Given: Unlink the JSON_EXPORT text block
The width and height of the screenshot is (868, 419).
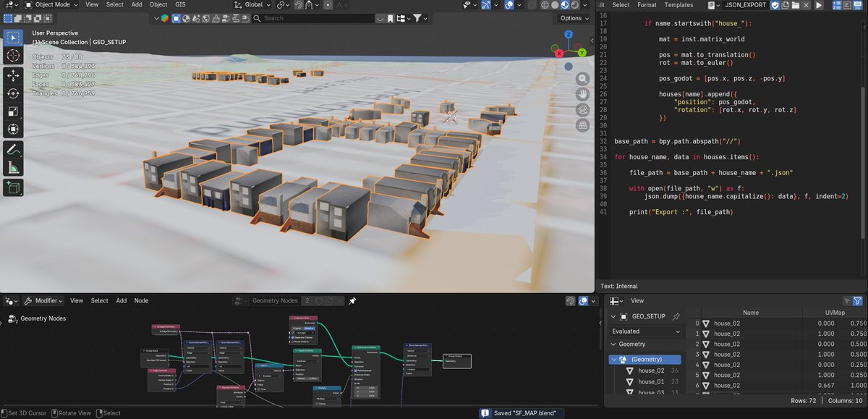Looking at the screenshot, I should [x=806, y=5].
